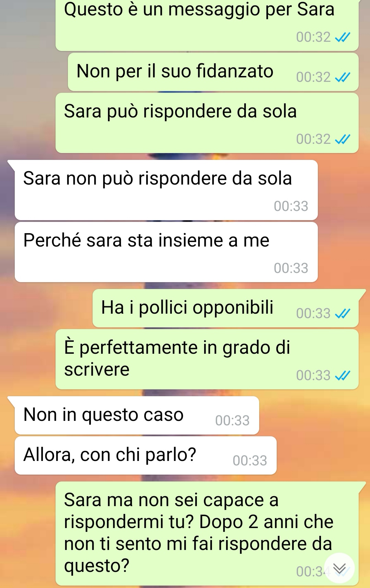Select message 'Sara non può rispondere da sola'
The image size is (370, 588).
click(166, 190)
